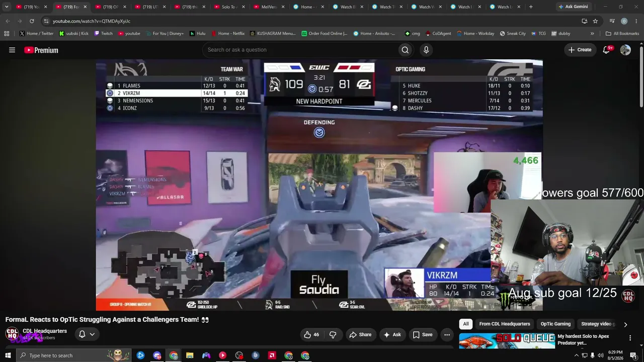This screenshot has width=644, height=362.
Task: Open the tab search dropdown
Action: [7, 7]
